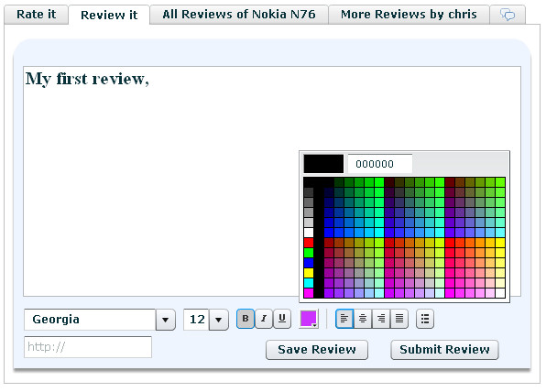Click the Save Review button
Screen dimensions: 557x392
pyautogui.click(x=316, y=349)
